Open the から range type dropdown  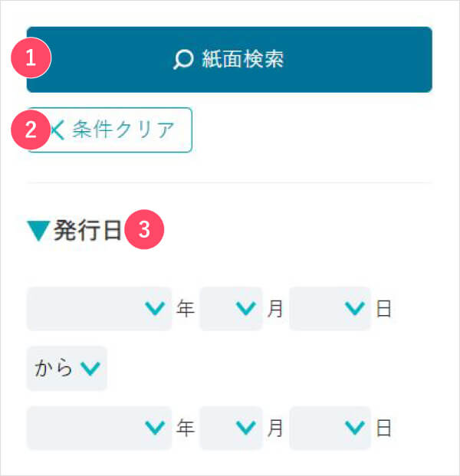tap(67, 368)
